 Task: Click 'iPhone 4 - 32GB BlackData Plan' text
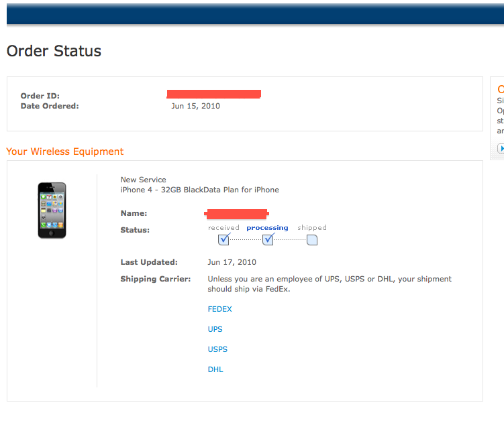tap(199, 190)
